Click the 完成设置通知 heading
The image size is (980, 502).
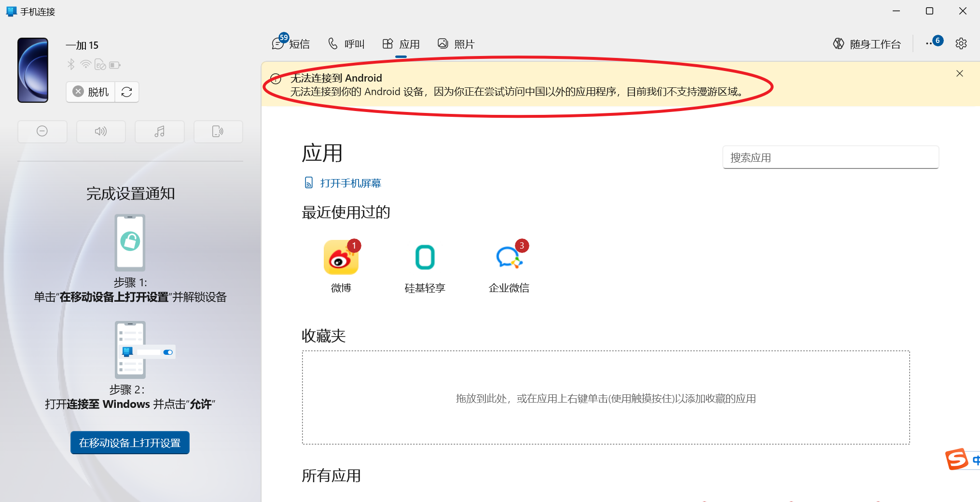tap(130, 194)
